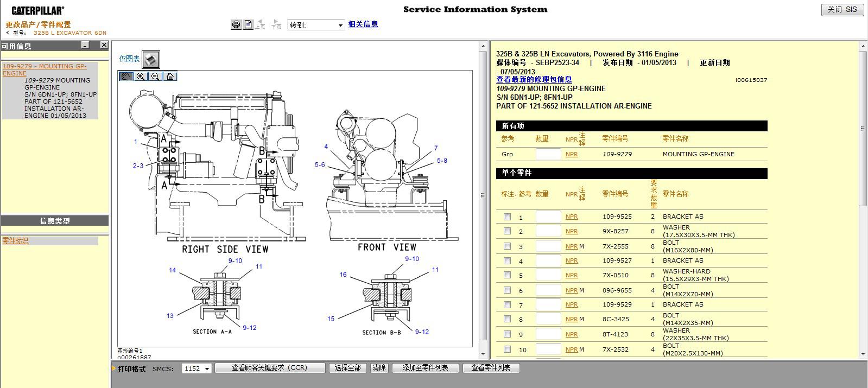Click 信息类型 panel header
Image resolution: width=868 pixels, height=388 pixels.
coord(55,221)
